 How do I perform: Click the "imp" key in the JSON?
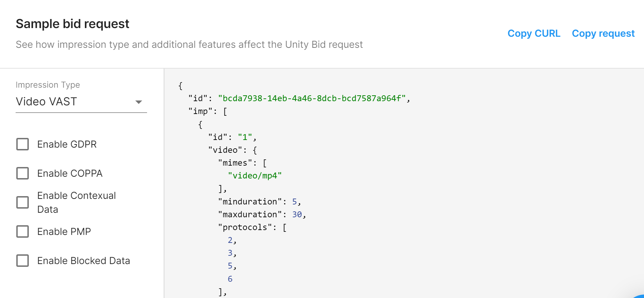(x=200, y=111)
